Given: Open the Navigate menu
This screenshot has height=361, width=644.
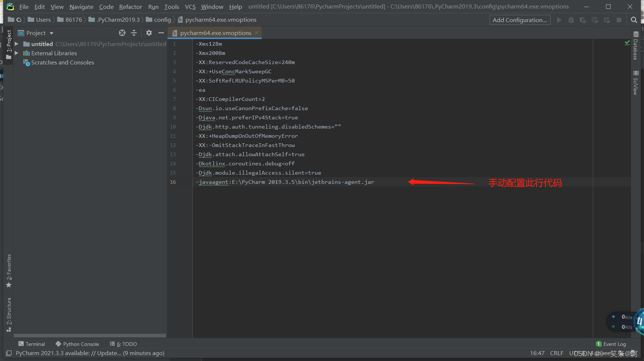Looking at the screenshot, I should pyautogui.click(x=81, y=7).
